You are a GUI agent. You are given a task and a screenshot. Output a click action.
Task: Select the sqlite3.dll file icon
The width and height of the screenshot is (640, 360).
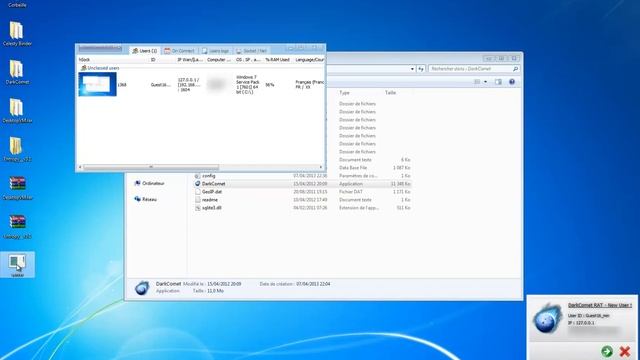198,208
